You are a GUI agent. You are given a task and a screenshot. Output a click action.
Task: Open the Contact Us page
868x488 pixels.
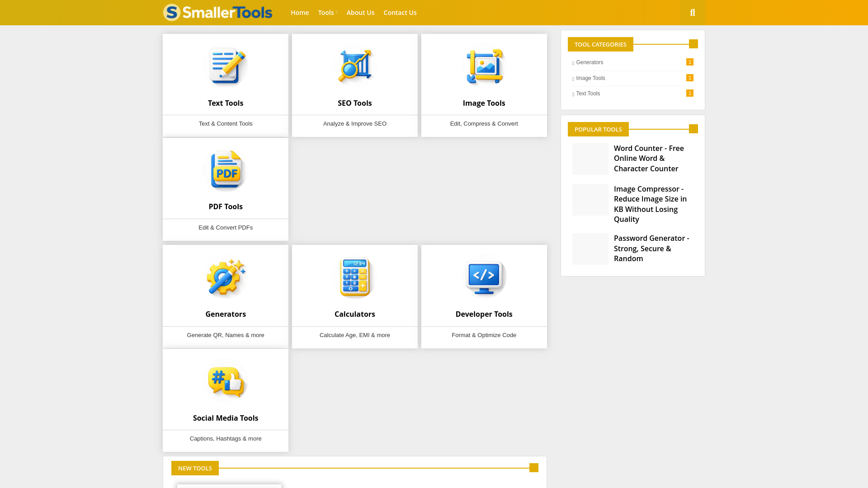click(x=400, y=13)
